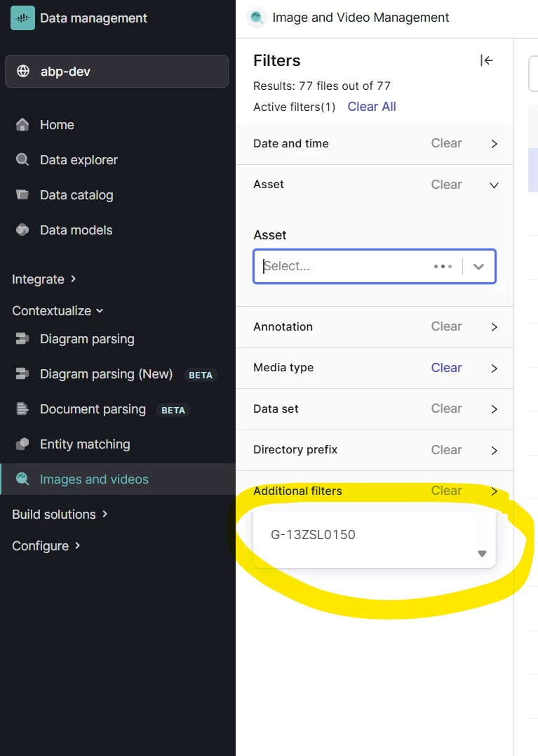Select the G-13ZSL0150 asset option
Viewport: 538px width, 756px height.
[x=313, y=535]
